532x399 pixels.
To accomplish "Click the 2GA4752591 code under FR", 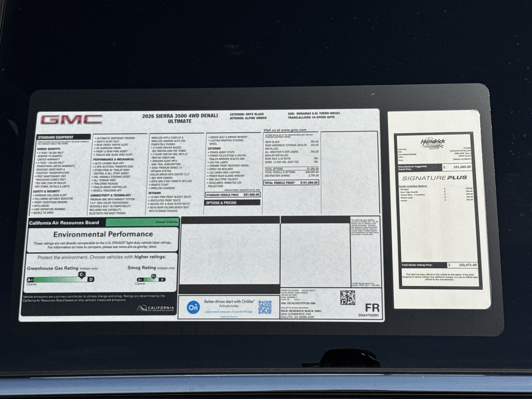I will 369,315.
